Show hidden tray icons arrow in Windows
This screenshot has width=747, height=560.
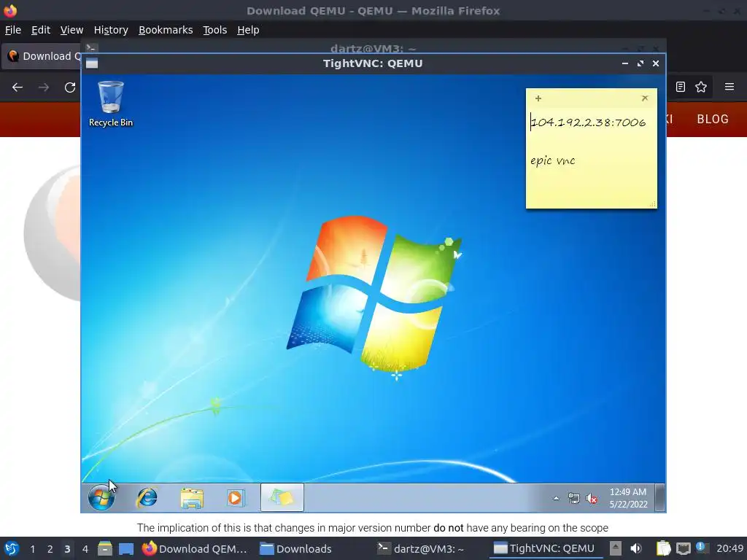click(556, 499)
